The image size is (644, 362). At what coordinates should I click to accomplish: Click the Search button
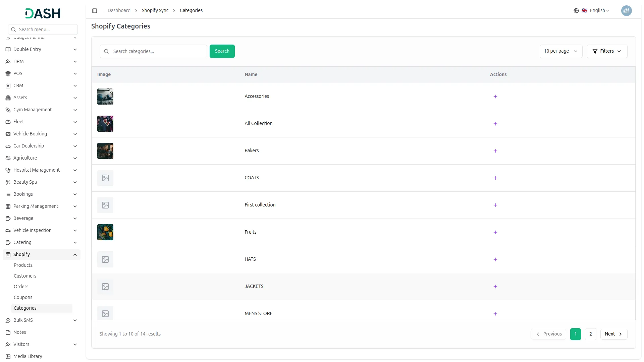(x=222, y=51)
